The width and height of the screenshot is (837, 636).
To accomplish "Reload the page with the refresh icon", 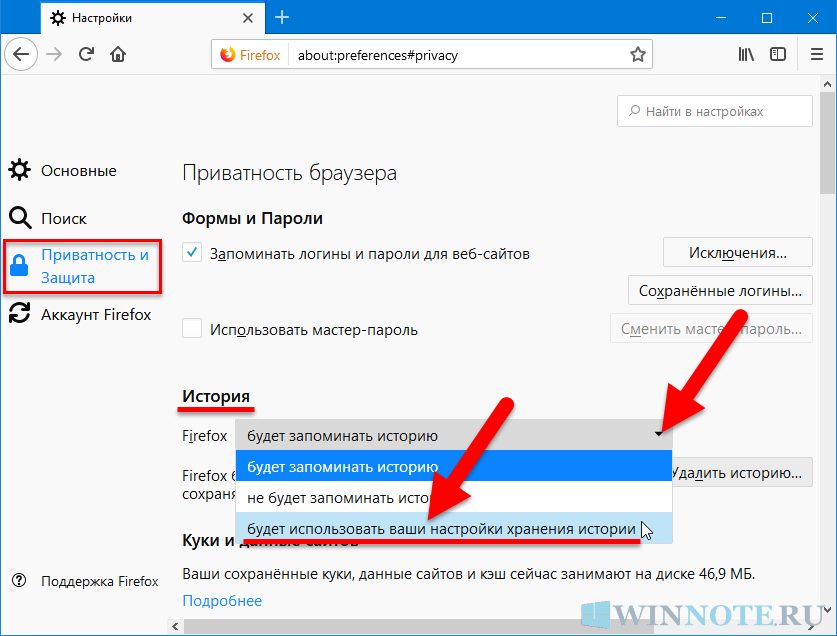I will (x=86, y=54).
